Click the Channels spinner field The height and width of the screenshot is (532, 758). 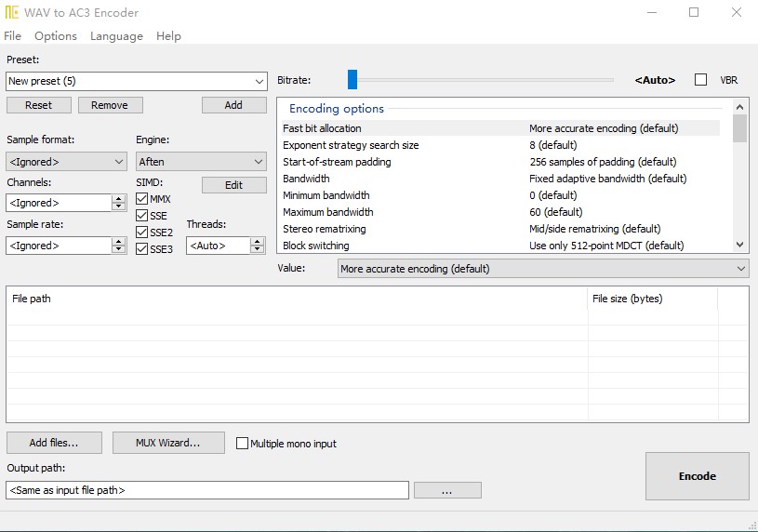(x=59, y=203)
